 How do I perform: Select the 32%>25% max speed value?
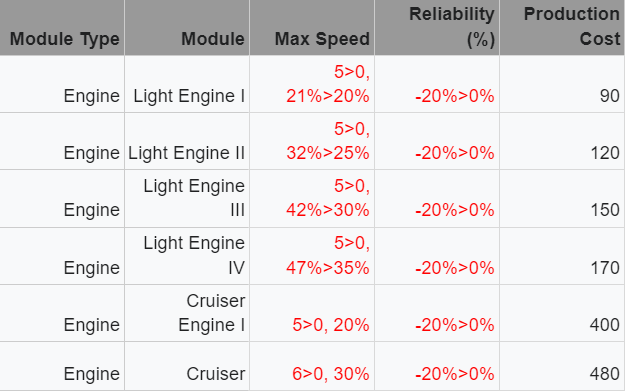click(x=328, y=153)
